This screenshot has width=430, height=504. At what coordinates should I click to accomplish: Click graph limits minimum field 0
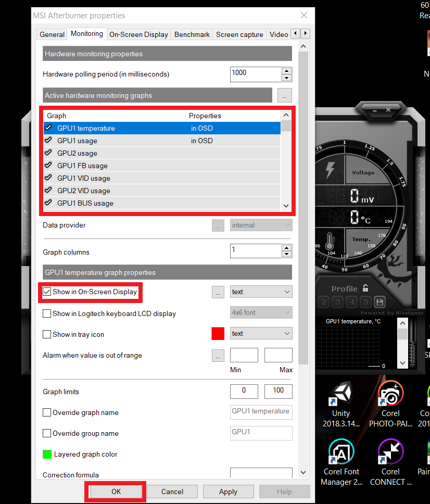[x=244, y=391]
